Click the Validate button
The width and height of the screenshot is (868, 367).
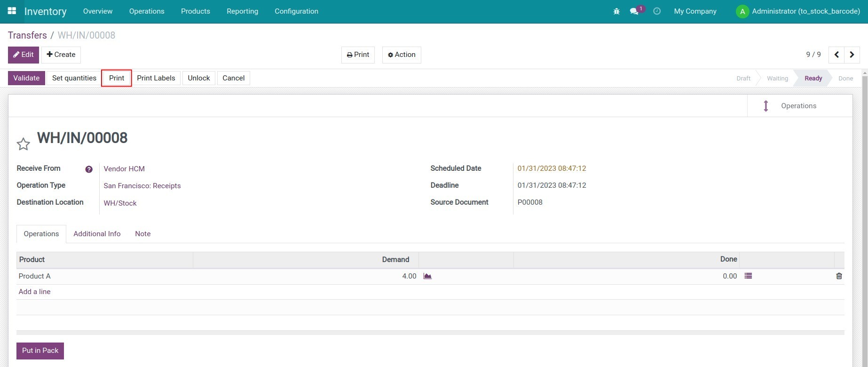[x=26, y=78]
